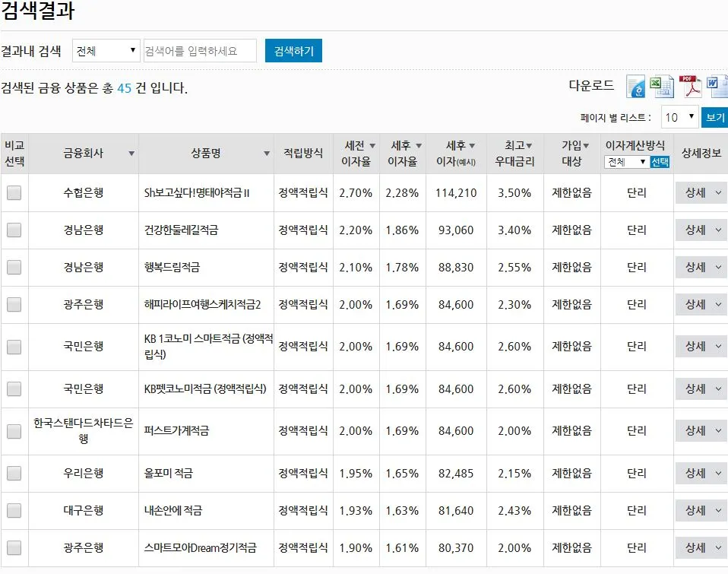Screen dimensions: 728x574
Task: Sort by 상품명 column arrow
Action: [x=267, y=154]
